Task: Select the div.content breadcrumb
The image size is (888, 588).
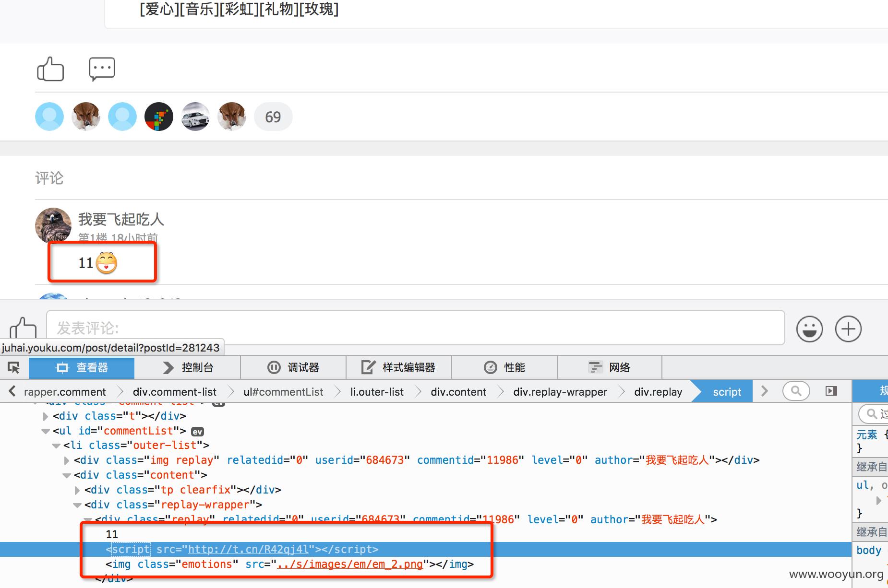Action: 458,392
